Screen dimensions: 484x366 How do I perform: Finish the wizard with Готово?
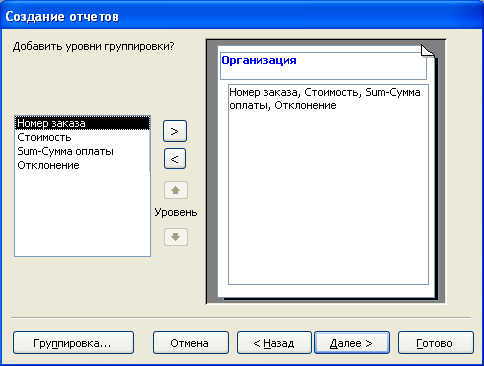[x=436, y=343]
